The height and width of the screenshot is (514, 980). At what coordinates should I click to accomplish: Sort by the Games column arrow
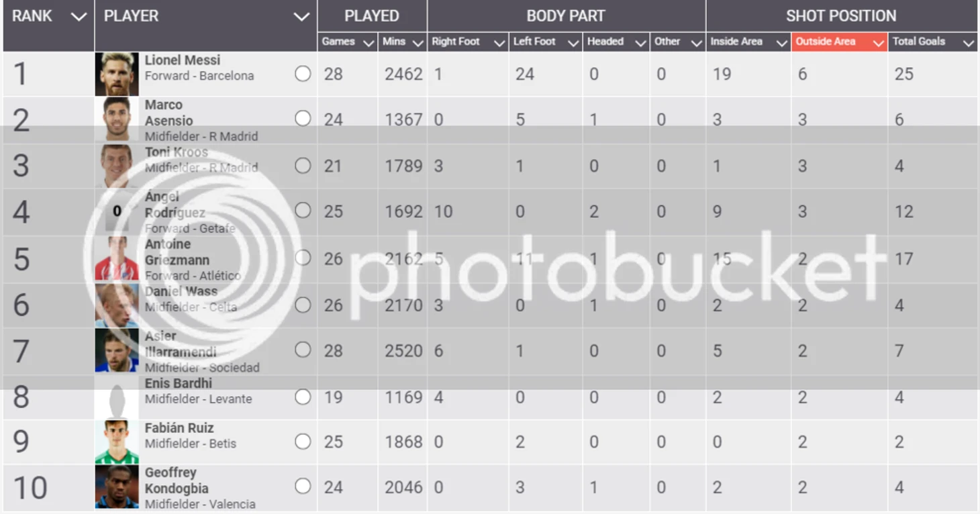(368, 43)
